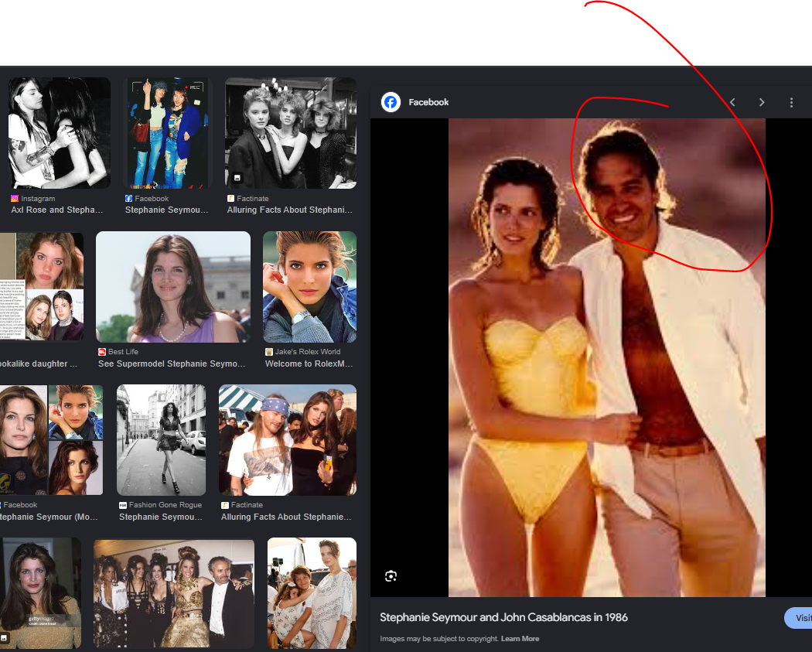Image resolution: width=812 pixels, height=652 pixels.
Task: Click Best Life source icon
Action: [x=102, y=352]
